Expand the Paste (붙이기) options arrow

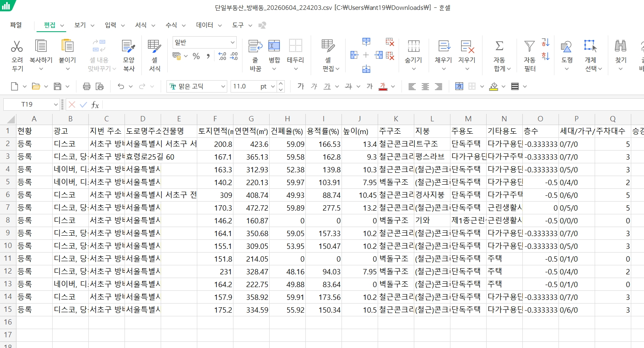coord(68,69)
